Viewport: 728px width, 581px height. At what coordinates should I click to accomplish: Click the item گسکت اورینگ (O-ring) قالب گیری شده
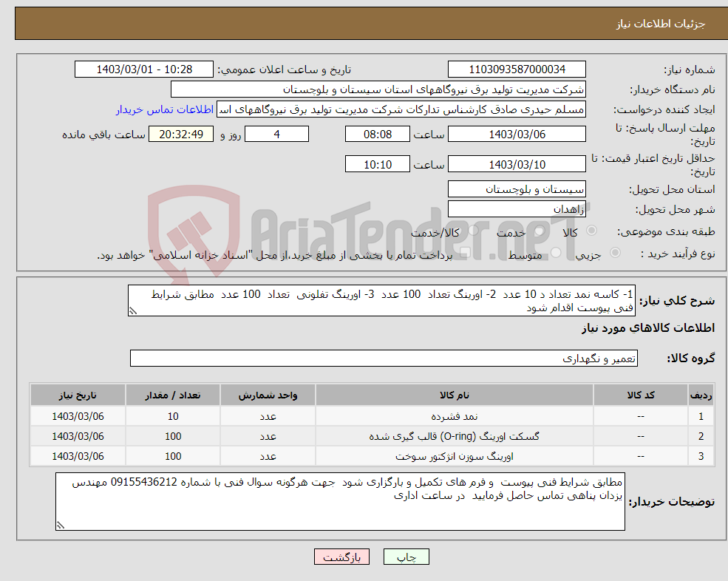[x=455, y=437]
